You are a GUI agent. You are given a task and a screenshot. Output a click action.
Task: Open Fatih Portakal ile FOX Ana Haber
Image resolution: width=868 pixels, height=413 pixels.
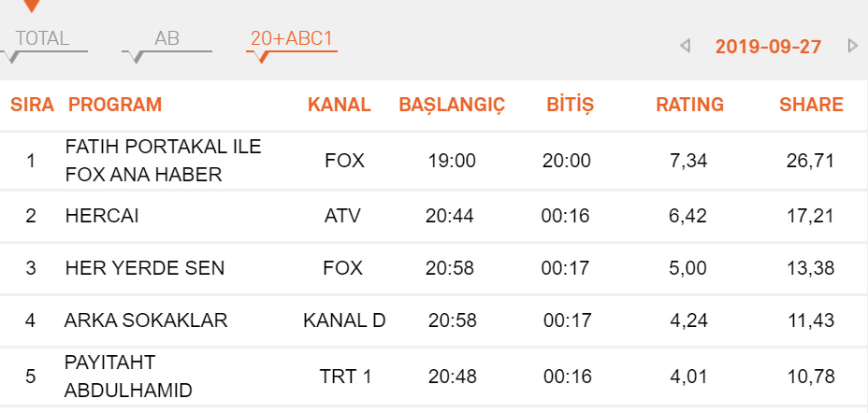[x=163, y=161]
